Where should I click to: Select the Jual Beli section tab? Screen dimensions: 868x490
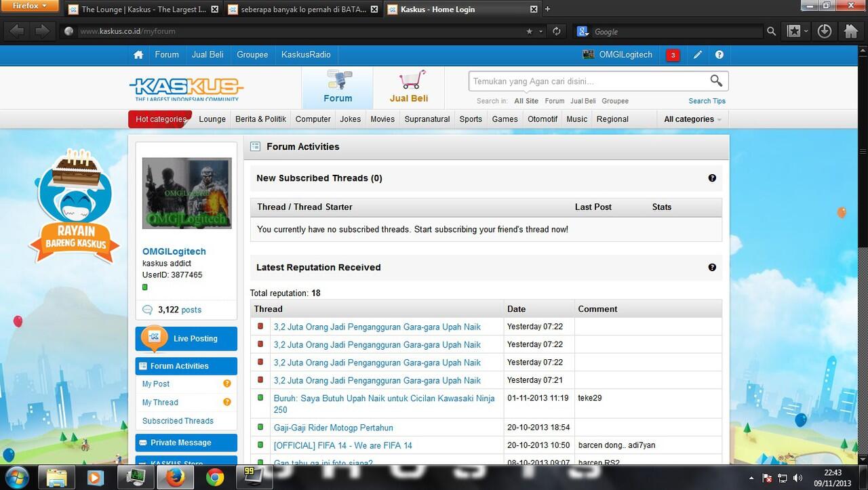[409, 88]
